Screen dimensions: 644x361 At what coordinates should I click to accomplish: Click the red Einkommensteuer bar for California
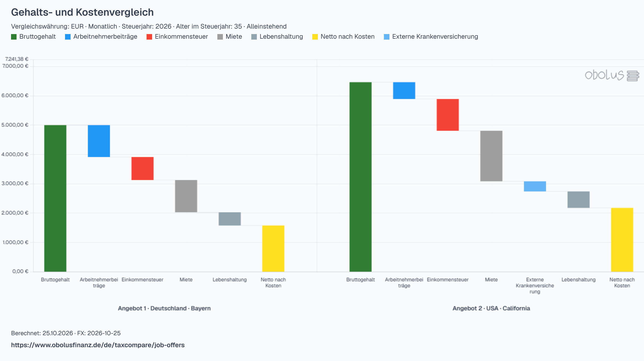pyautogui.click(x=448, y=115)
